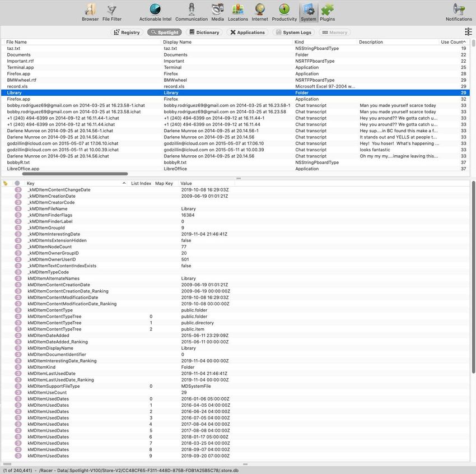The image size is (476, 474).
Task: Switch to the System Logs tab
Action: coord(293,32)
